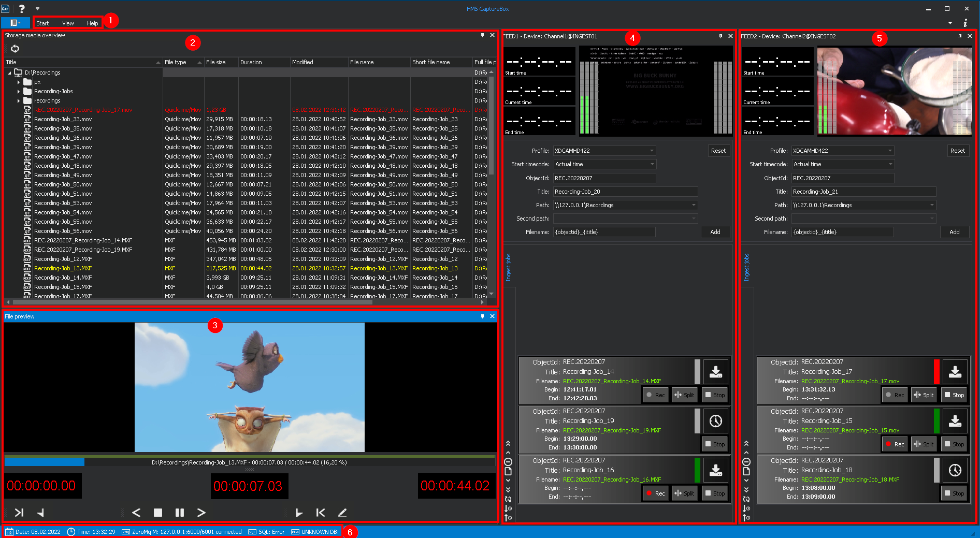Screen dimensions: 980x538
Task: Open FEED1 Ingest jobs side tab
Action: tap(508, 267)
